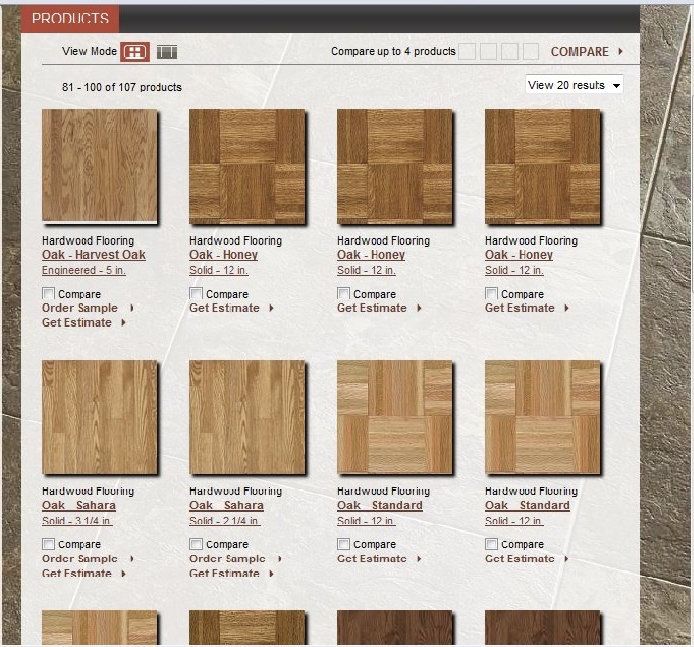694x647 pixels.
Task: Open Oak Sahara link for 2 1/4 in.
Action: (x=226, y=505)
